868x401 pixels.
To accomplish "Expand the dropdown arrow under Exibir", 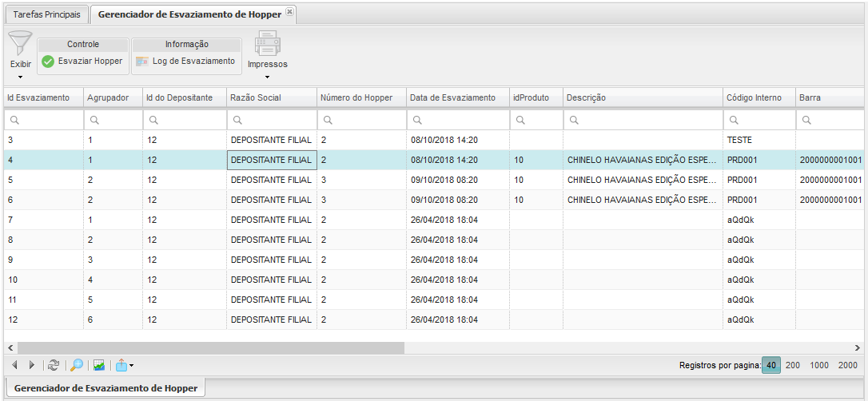I will 21,77.
